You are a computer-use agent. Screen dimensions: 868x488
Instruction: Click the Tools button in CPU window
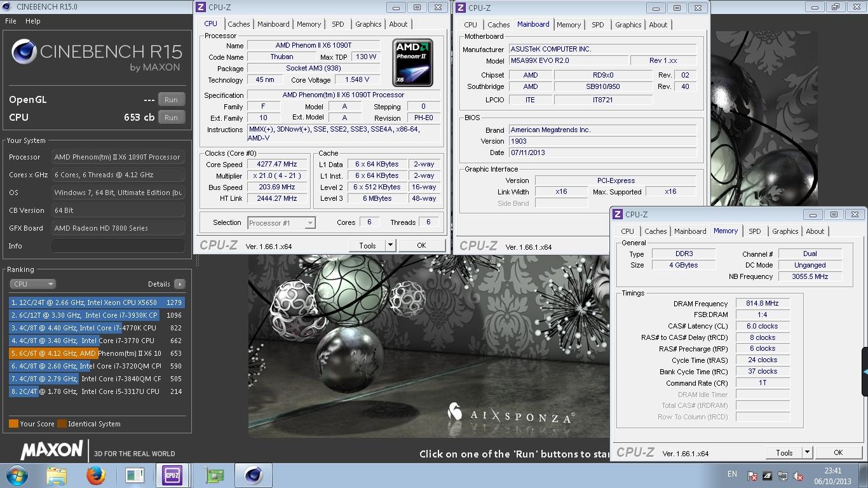(x=367, y=245)
